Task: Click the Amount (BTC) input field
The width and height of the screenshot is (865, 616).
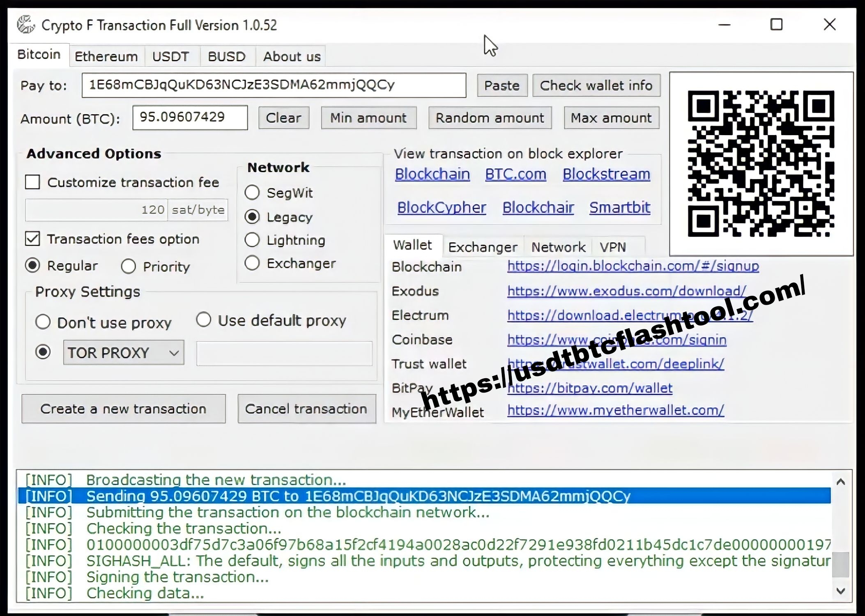Action: click(x=190, y=117)
